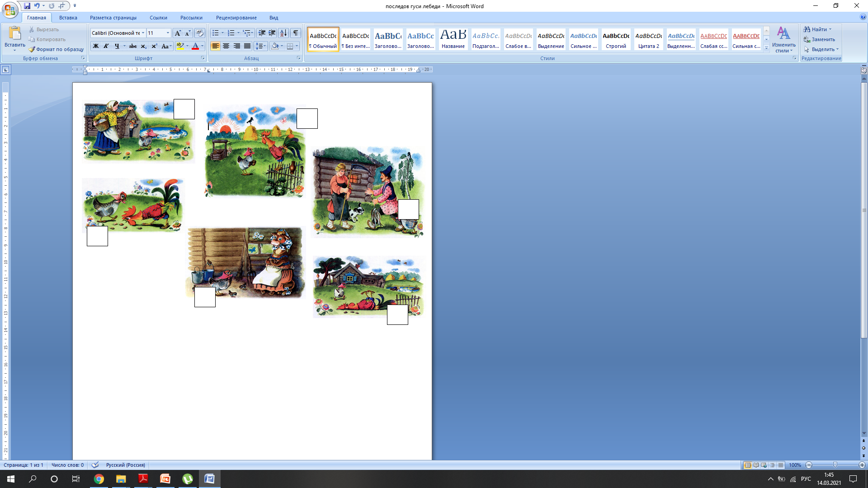
Task: Switch to full screen reading view
Action: click(756, 465)
